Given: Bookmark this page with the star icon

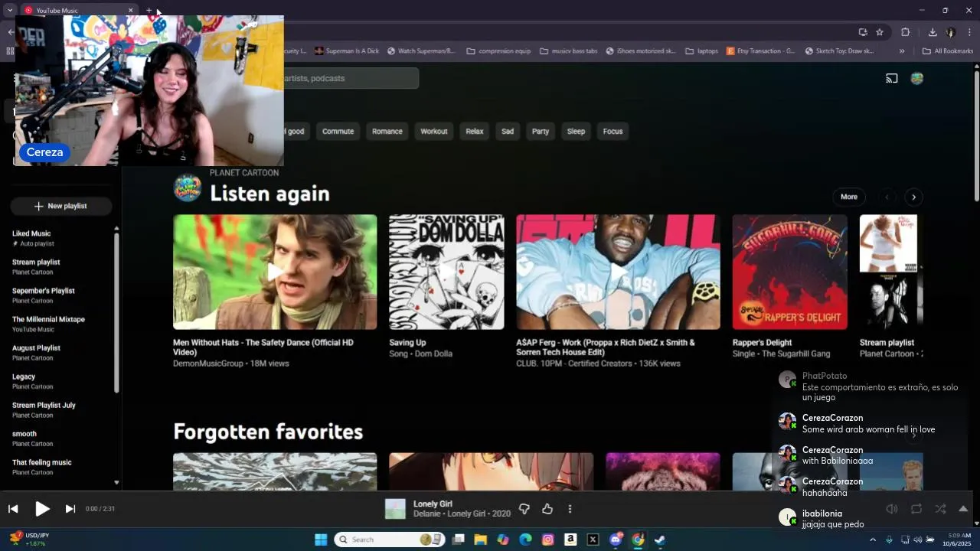Looking at the screenshot, I should coord(880,32).
